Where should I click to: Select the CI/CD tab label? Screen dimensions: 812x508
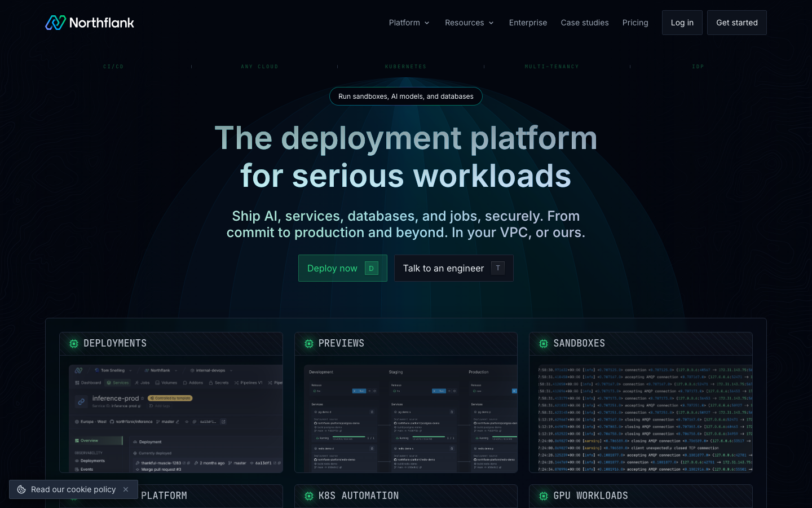pos(113,67)
